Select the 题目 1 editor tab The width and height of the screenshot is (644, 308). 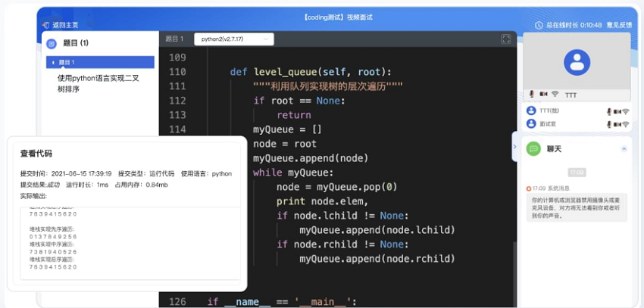[x=174, y=39]
